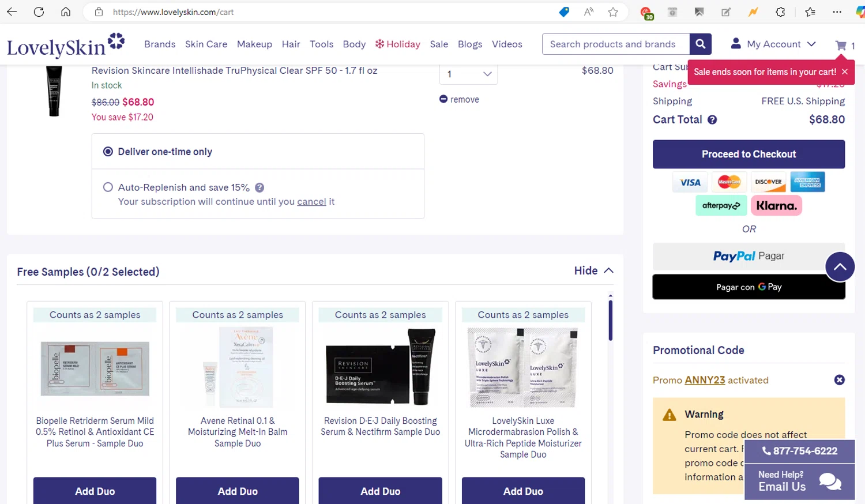
Task: Pay with the PayPal Pagar button
Action: 749,256
